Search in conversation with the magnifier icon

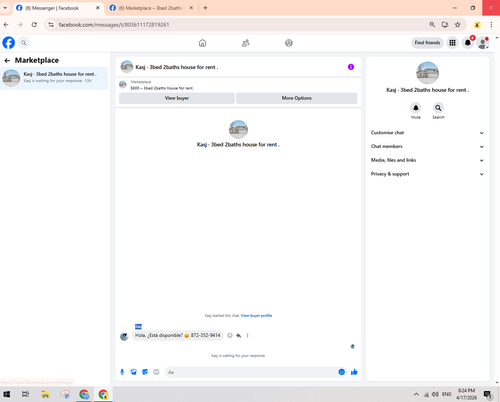pyautogui.click(x=438, y=108)
